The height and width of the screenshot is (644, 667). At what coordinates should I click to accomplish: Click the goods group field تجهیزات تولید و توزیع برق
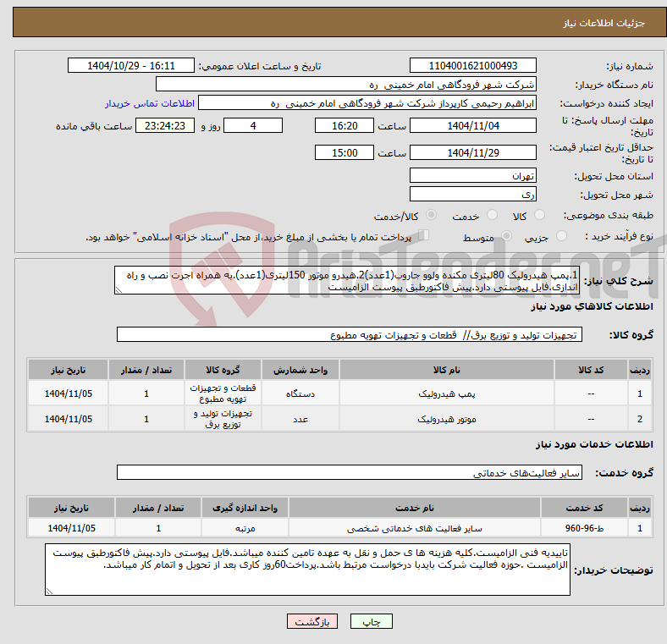click(x=350, y=334)
